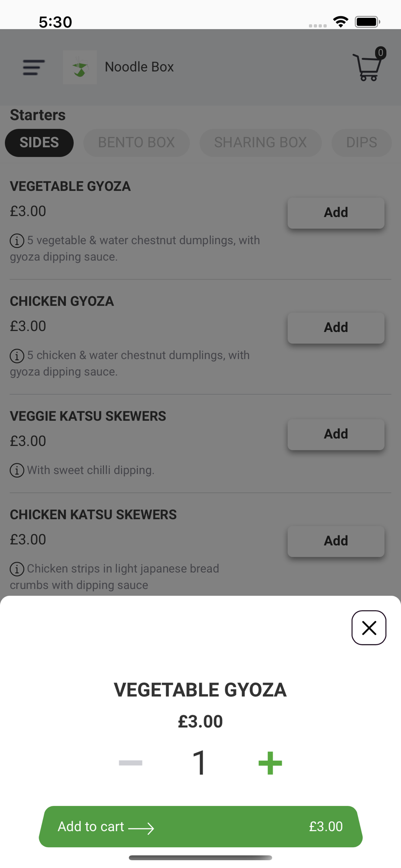Close the Vegetable Gyoza popup
This screenshot has height=868, width=401.
369,628
